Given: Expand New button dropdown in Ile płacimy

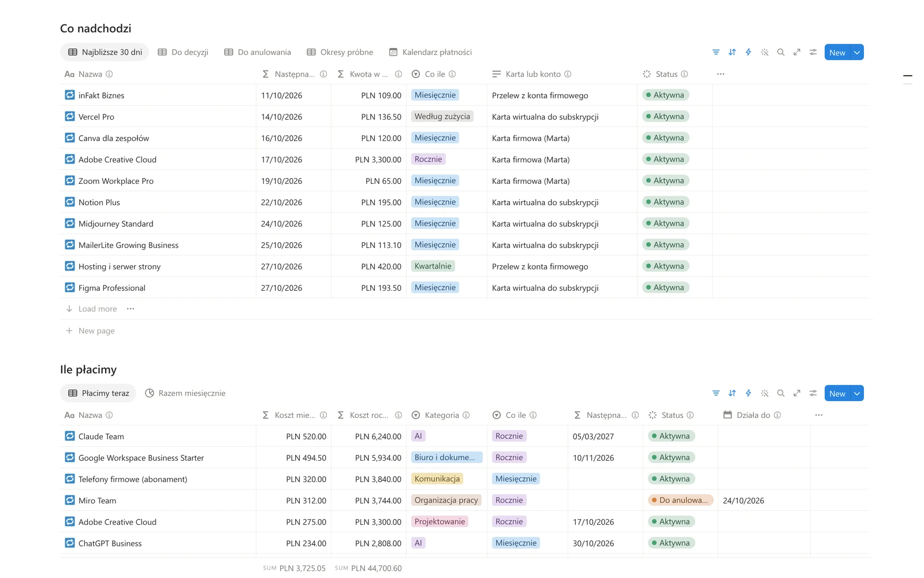Looking at the screenshot, I should (x=857, y=393).
